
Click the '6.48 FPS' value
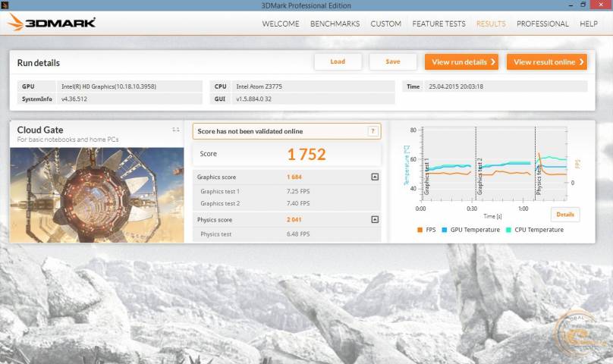(298, 234)
